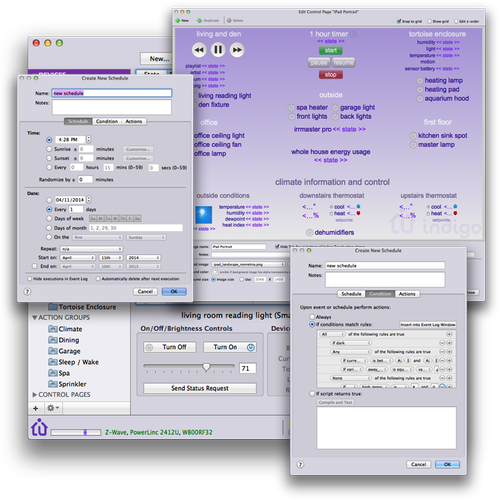Image resolution: width=500 pixels, height=500 pixels.
Task: Select If script returns true radio button
Action: click(x=312, y=394)
